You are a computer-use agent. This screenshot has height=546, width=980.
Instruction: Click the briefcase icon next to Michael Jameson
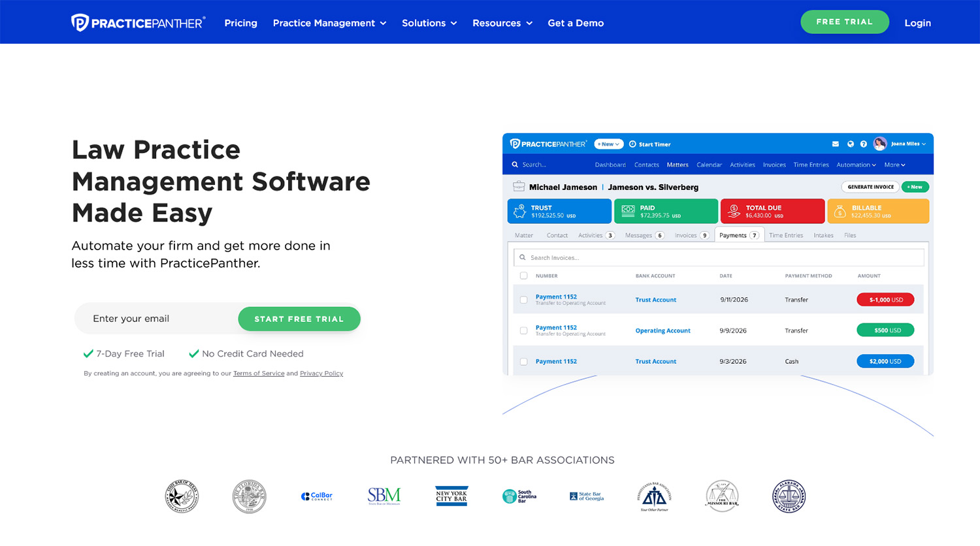click(x=518, y=186)
